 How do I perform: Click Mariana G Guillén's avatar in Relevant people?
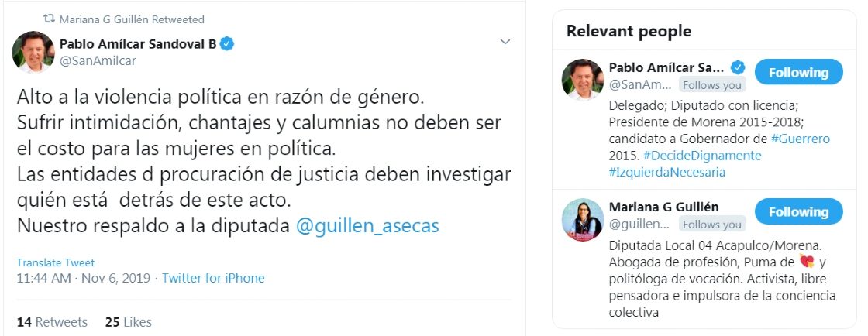583,218
